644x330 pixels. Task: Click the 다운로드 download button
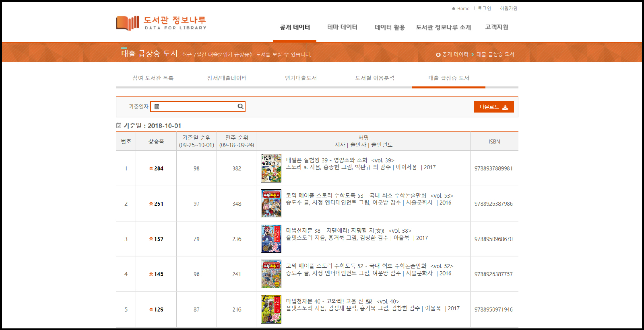pos(493,107)
